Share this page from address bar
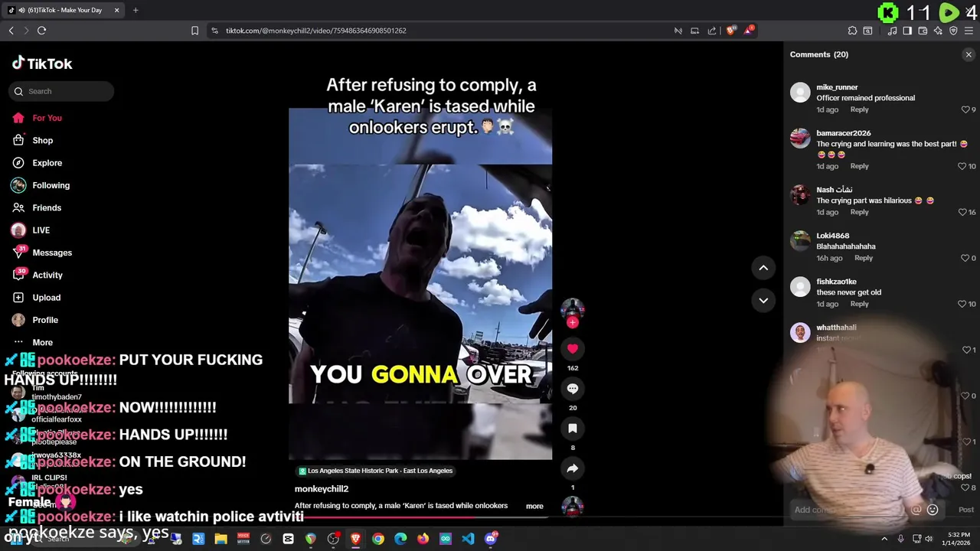Screen dimensions: 980x551 tap(712, 31)
